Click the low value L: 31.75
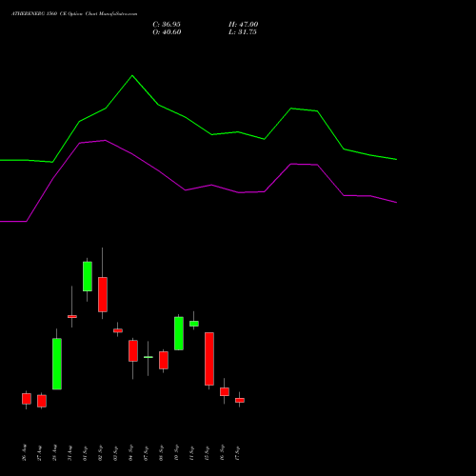The image size is (476, 476). pyautogui.click(x=243, y=32)
